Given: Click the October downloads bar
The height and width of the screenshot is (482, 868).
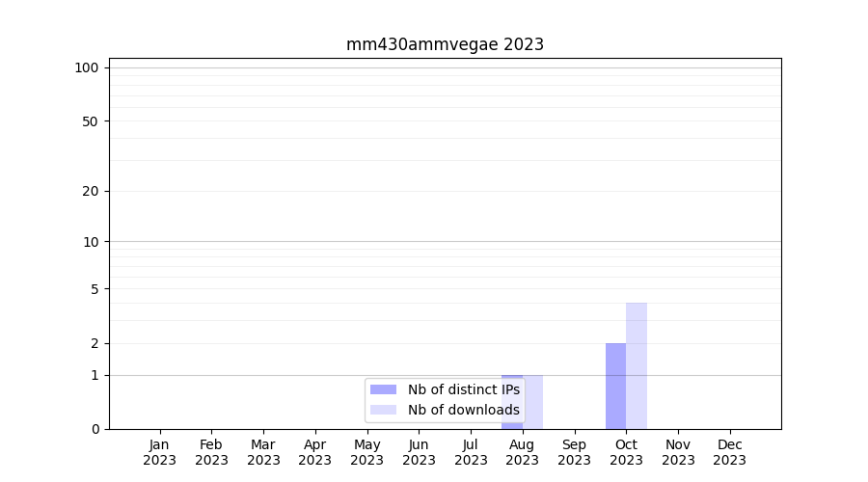Looking at the screenshot, I should 637,366.
